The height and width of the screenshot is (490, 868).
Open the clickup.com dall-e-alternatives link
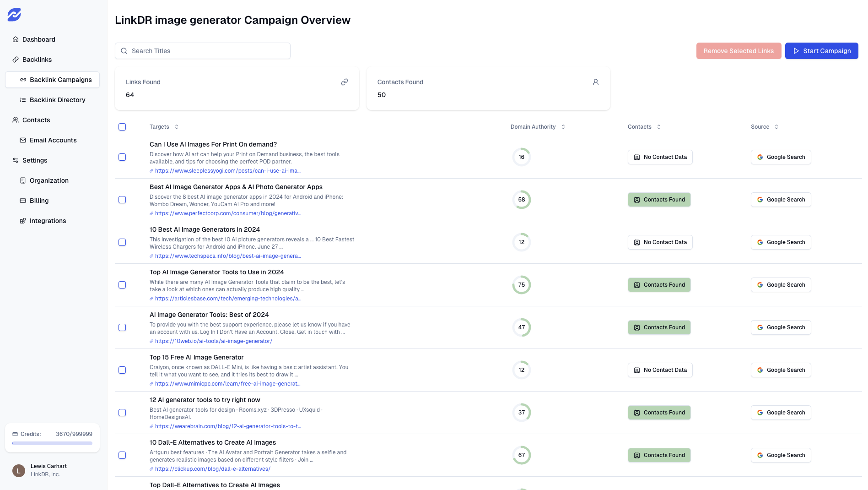pos(212,469)
